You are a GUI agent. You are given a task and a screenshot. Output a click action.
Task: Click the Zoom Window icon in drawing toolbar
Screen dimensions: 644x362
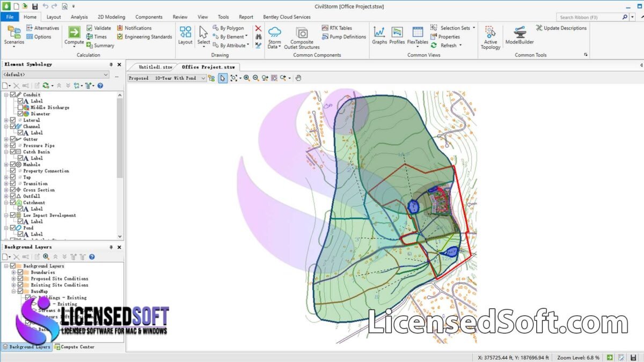point(274,78)
